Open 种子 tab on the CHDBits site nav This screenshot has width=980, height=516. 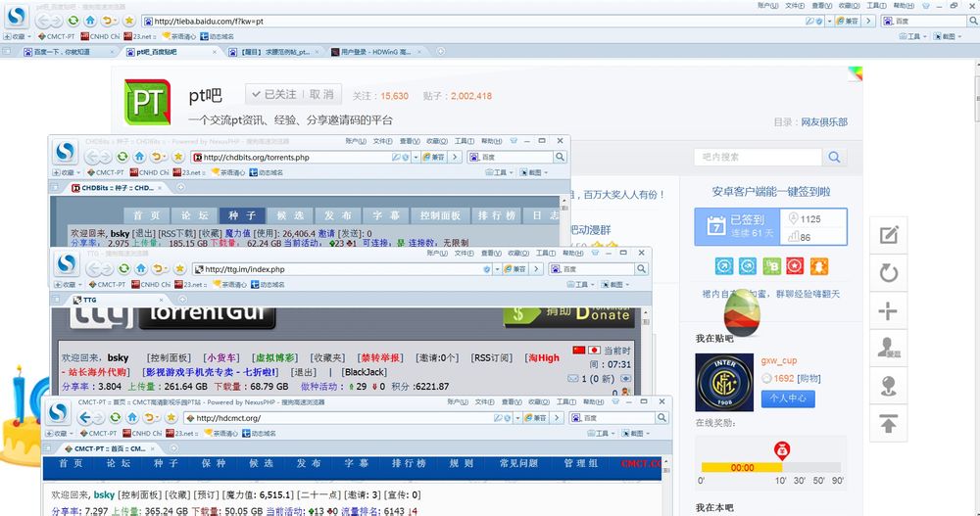point(242,215)
